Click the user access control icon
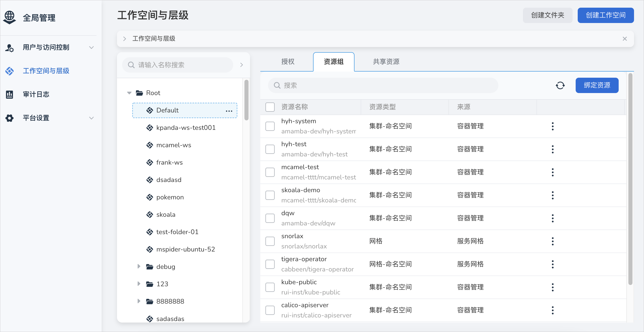 coord(9,48)
